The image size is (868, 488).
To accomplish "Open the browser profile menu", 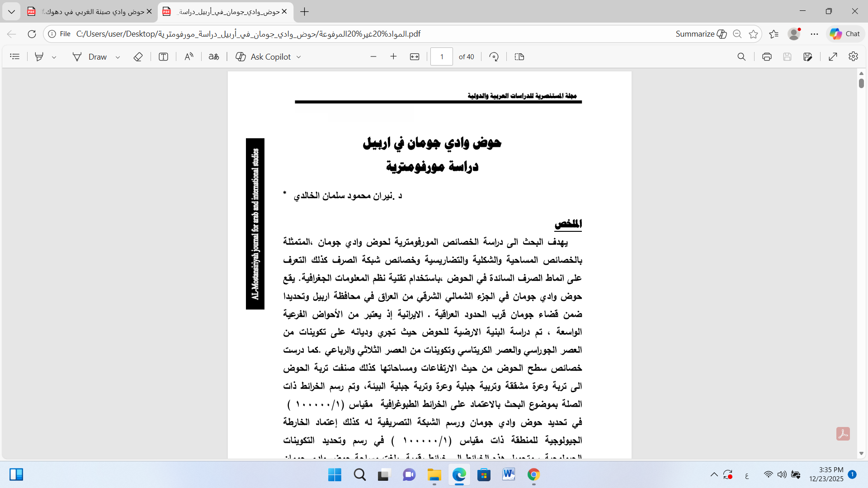I will coord(794,34).
